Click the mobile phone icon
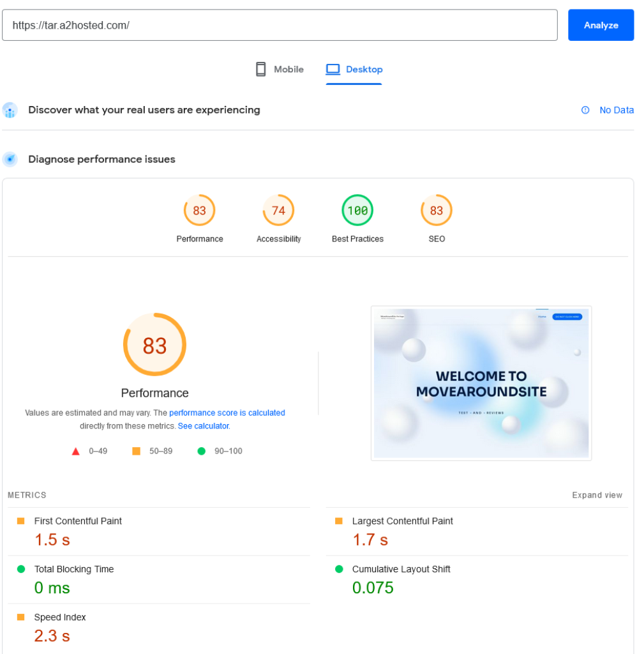Screen dimensions: 644x654 [x=261, y=69]
